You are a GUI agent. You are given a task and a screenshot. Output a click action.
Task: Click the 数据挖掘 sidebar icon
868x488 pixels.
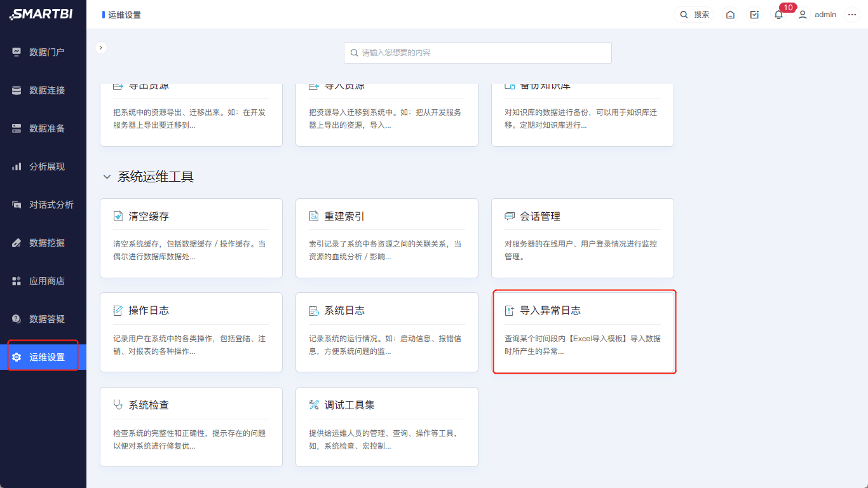point(17,243)
